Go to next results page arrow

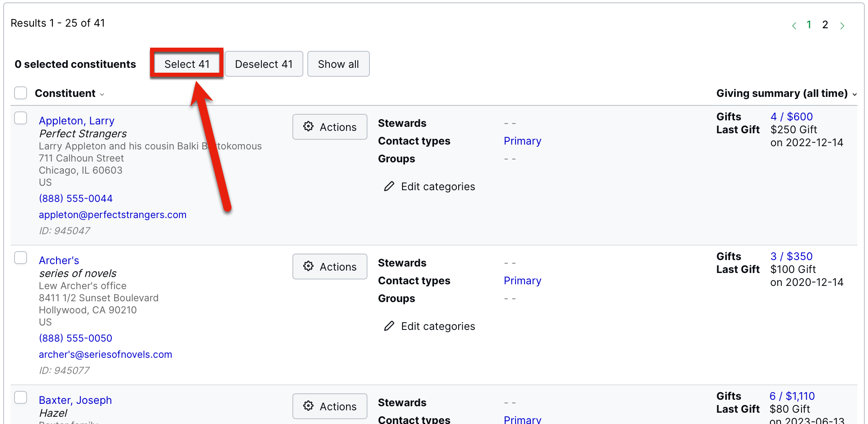tap(842, 26)
